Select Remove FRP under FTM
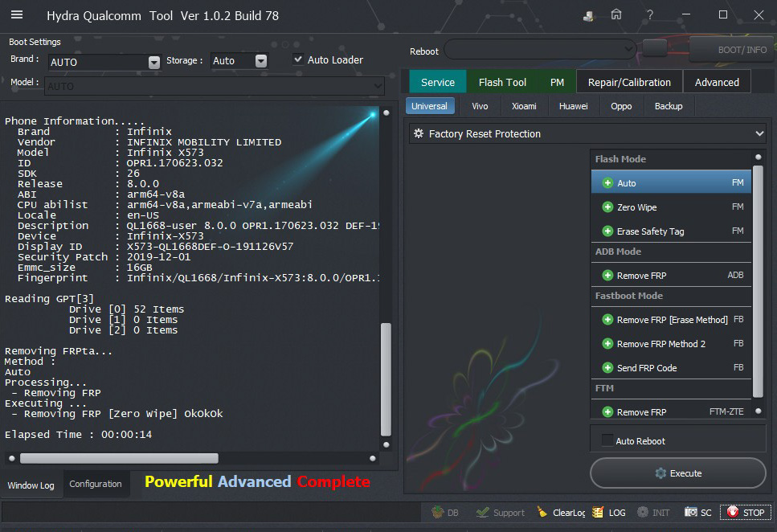The height and width of the screenshot is (532, 777). point(672,412)
